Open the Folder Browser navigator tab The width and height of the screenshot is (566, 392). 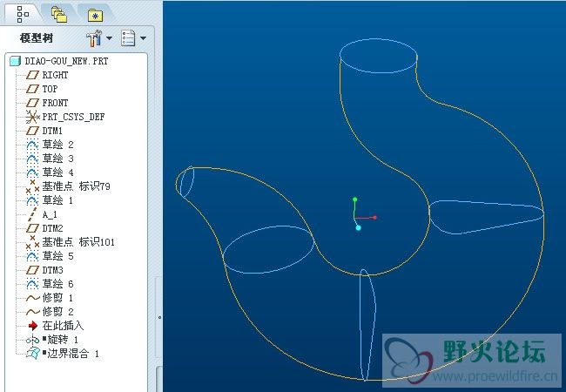click(59, 15)
